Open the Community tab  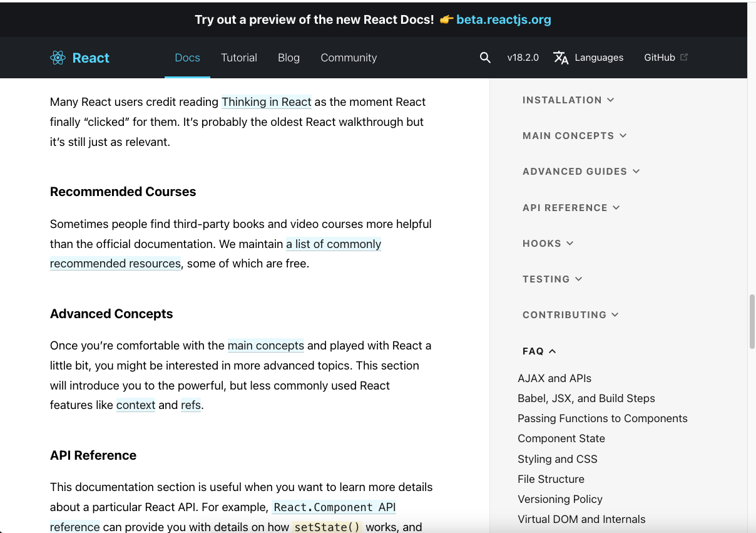349,58
